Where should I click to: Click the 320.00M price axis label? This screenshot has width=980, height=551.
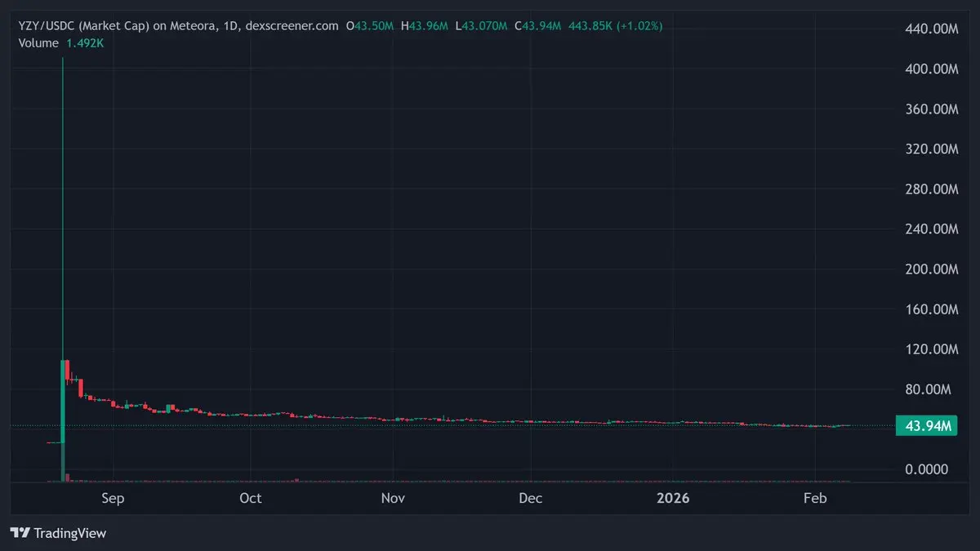pyautogui.click(x=932, y=149)
